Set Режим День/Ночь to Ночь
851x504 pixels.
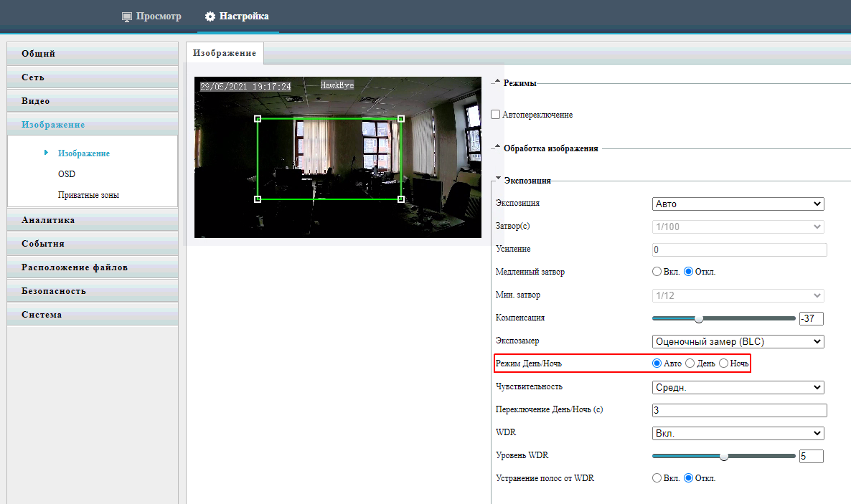point(723,363)
